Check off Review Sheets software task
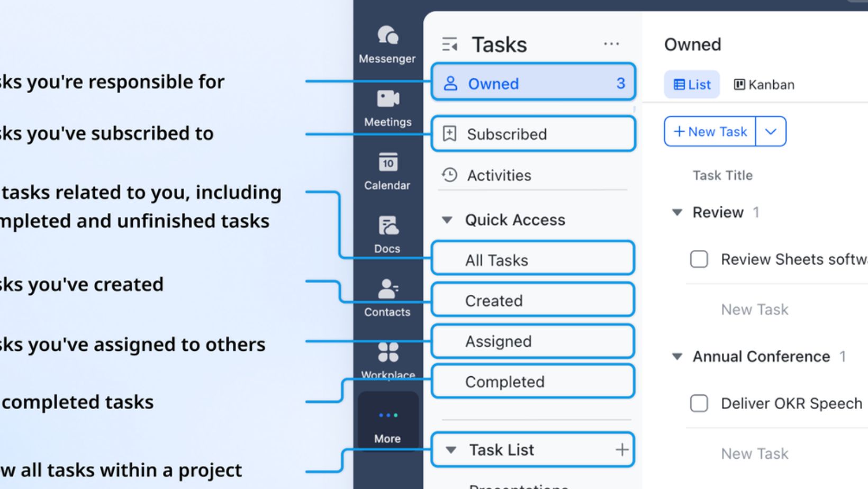868x489 pixels. (699, 259)
